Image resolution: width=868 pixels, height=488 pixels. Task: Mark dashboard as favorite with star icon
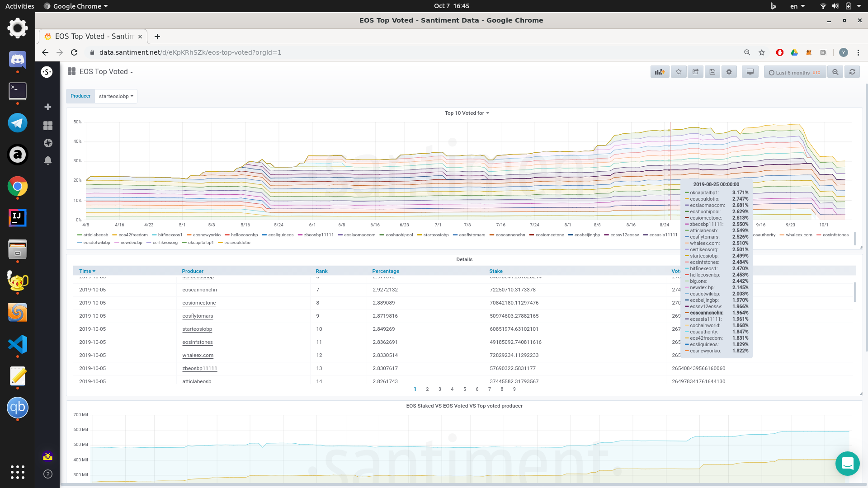coord(679,72)
